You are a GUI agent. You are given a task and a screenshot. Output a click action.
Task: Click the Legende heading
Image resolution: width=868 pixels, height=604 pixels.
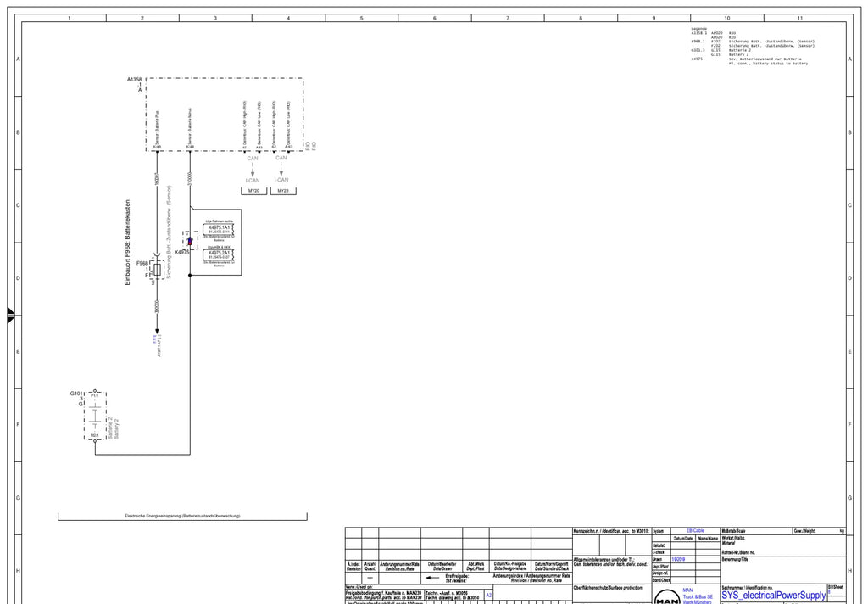[698, 28]
